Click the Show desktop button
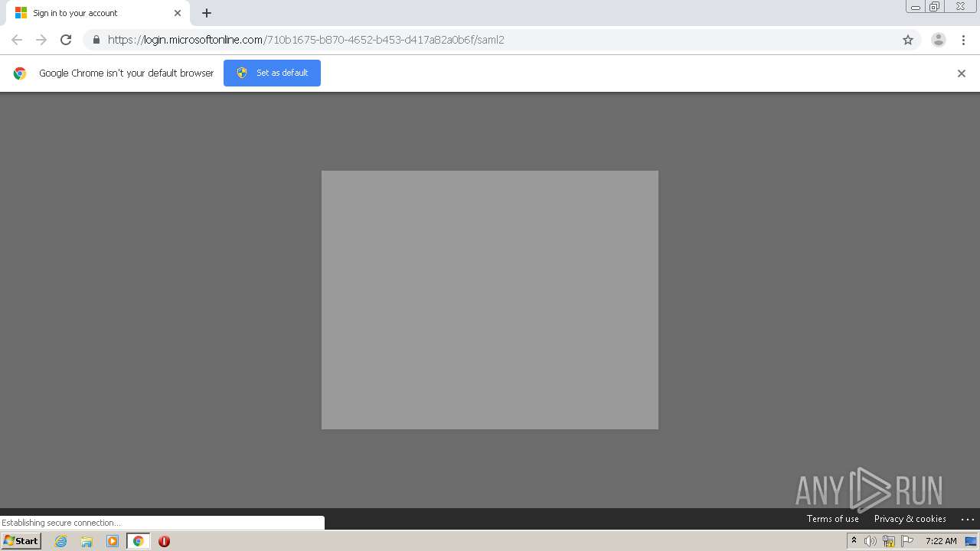The height and width of the screenshot is (551, 980). coord(971,541)
